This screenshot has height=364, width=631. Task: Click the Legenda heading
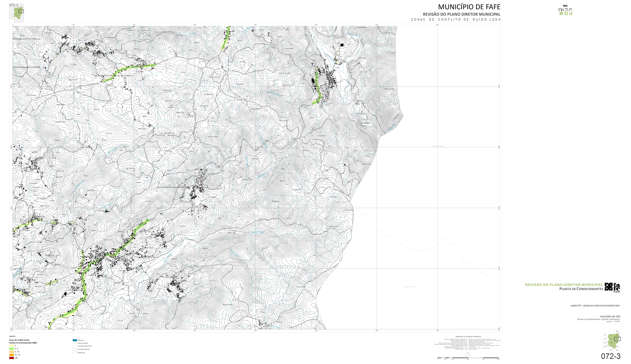(x=12, y=336)
